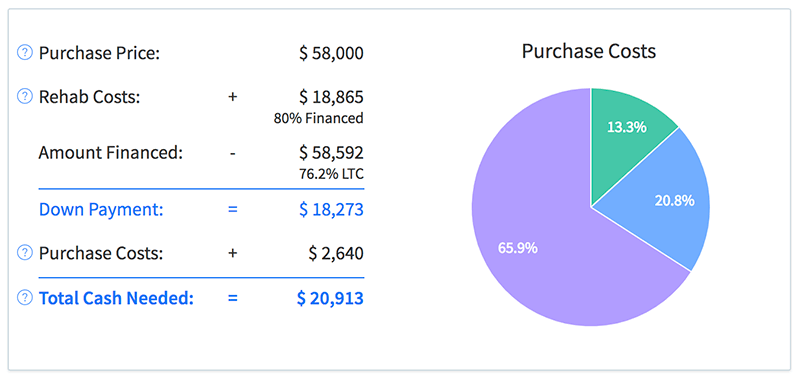Click the $ 2,640 purchase costs value

pos(336,254)
